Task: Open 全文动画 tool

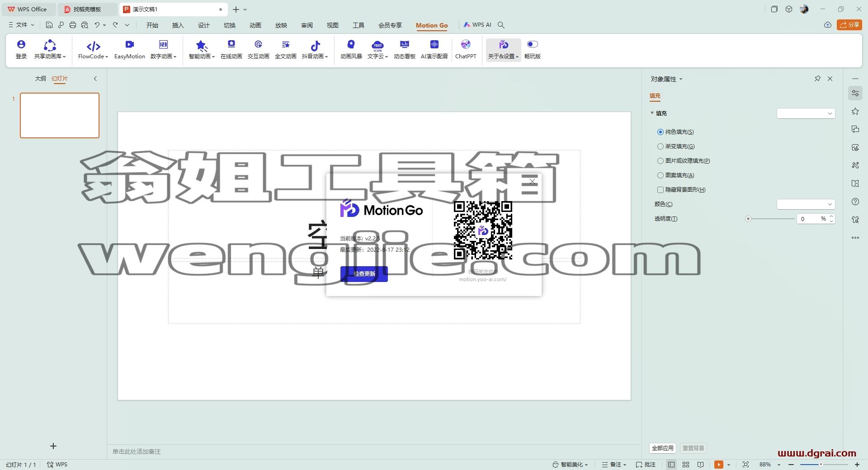Action: (x=286, y=49)
